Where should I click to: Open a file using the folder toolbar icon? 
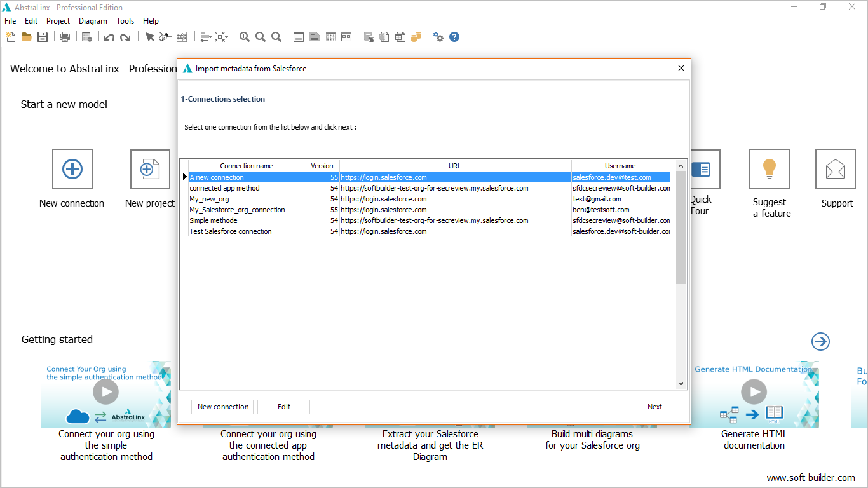click(26, 36)
